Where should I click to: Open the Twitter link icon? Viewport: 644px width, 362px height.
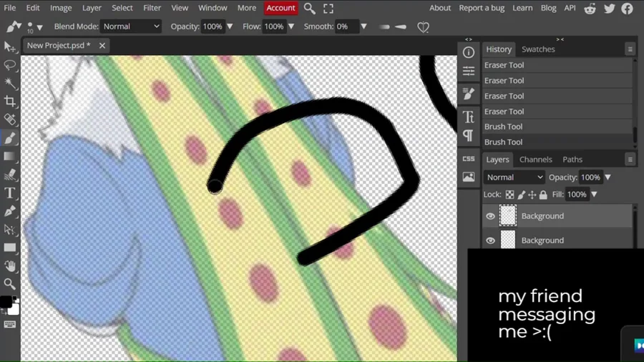609,8
